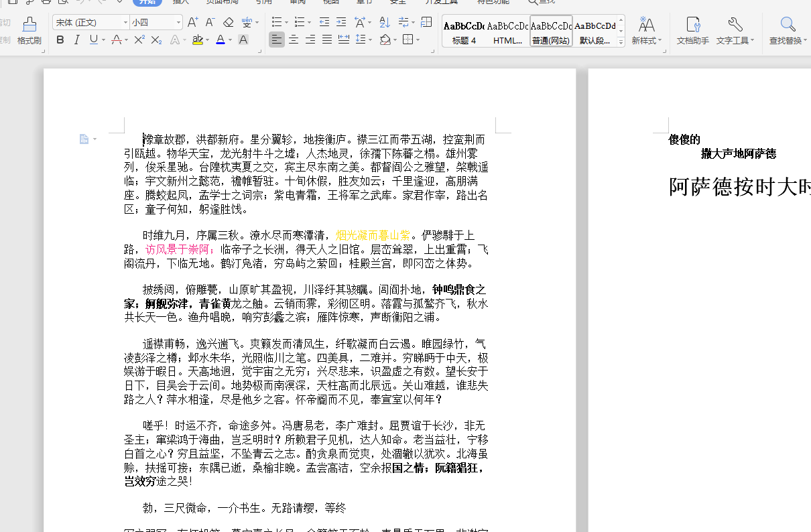Viewport: 811px width, 532px height.
Task: Apply distributed alignment
Action: (x=344, y=40)
